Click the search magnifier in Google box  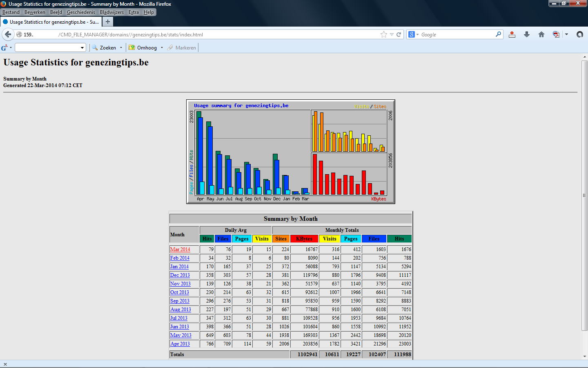coord(498,34)
